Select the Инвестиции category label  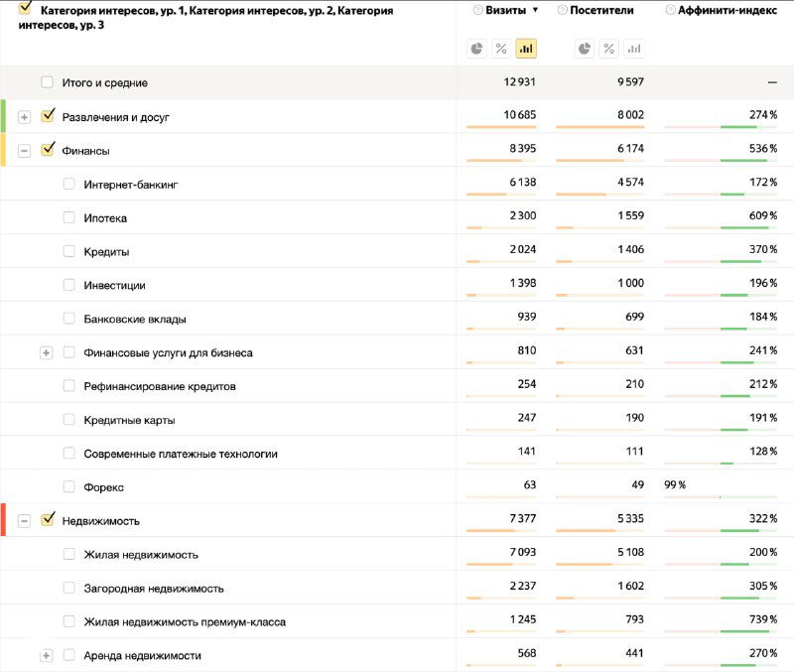click(x=114, y=284)
